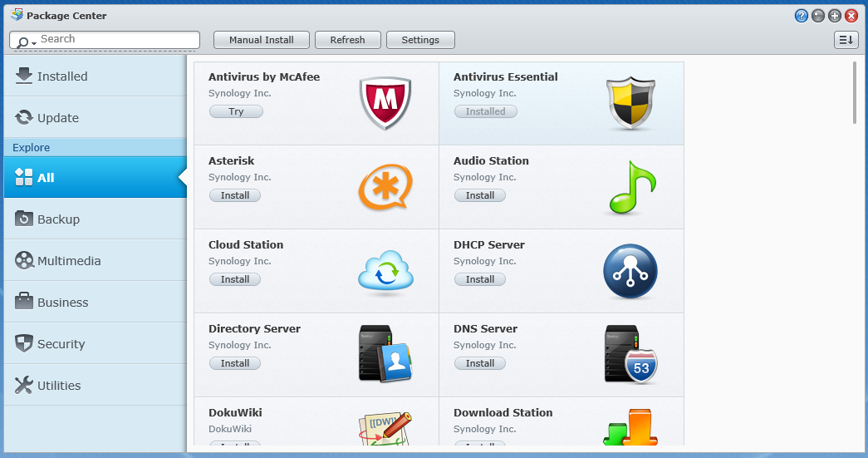Open the Asterisk orange bubble icon
This screenshot has height=458, width=868.
(385, 187)
